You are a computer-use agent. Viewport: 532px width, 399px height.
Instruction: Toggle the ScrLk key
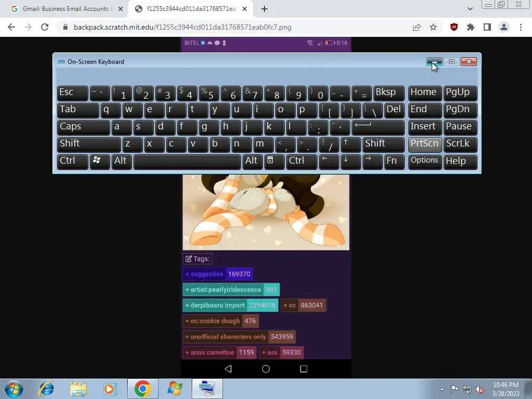pos(460,144)
